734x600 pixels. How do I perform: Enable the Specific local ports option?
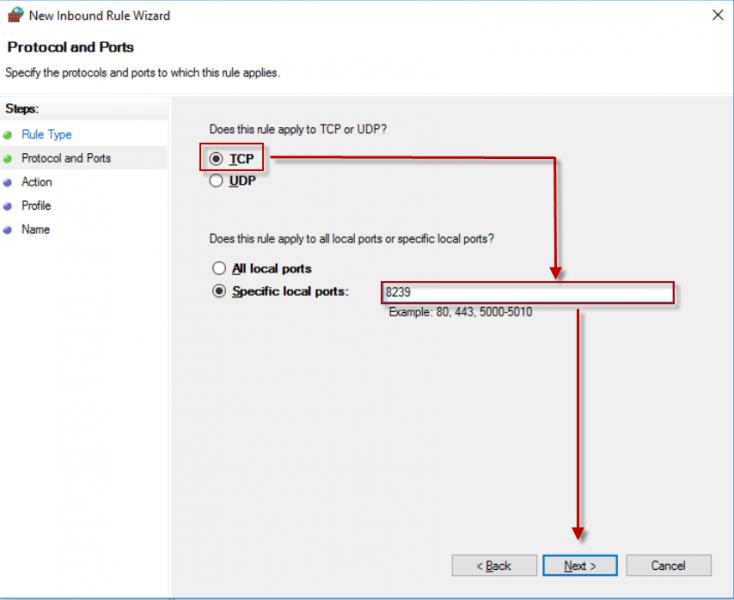click(x=219, y=292)
